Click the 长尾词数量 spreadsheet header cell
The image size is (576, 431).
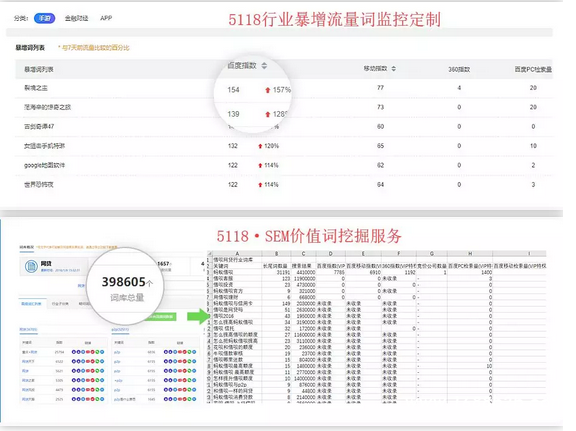[275, 266]
